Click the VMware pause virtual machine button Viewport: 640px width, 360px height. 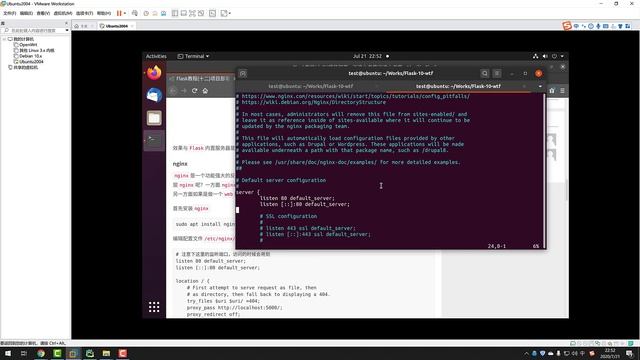point(119,13)
